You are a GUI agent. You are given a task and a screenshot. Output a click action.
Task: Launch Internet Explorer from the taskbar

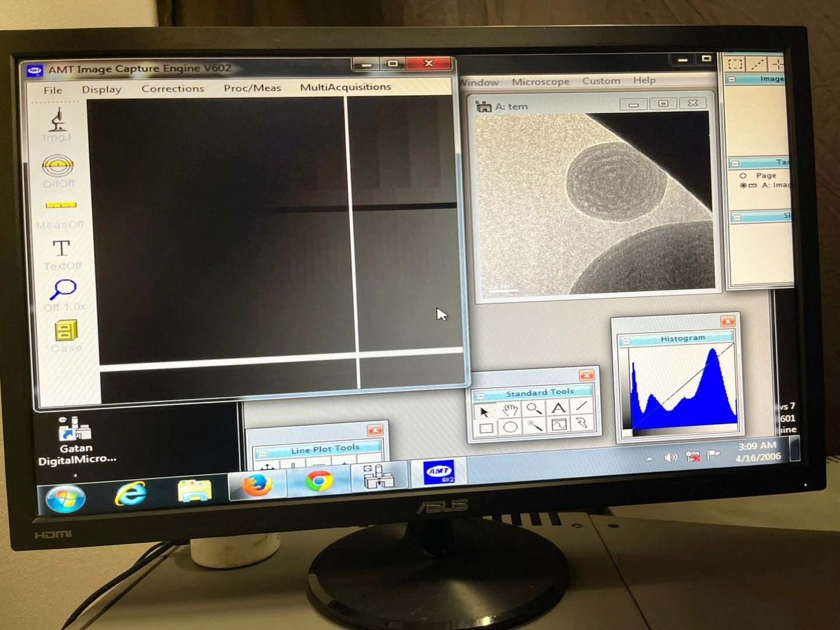131,494
